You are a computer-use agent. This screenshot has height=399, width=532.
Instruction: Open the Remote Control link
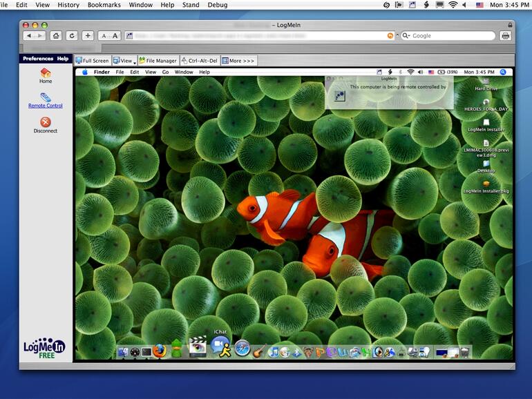pyautogui.click(x=46, y=106)
